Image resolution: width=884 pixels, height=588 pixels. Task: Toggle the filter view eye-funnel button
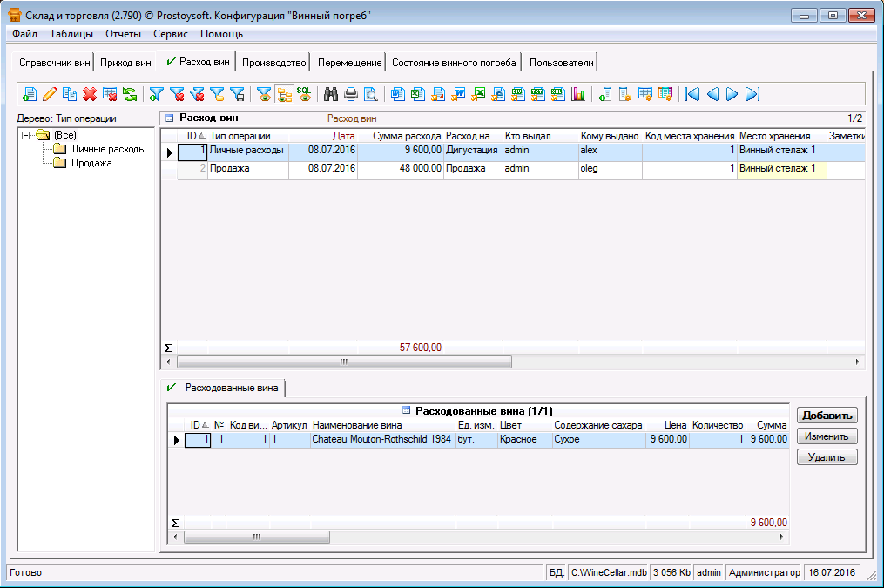264,94
